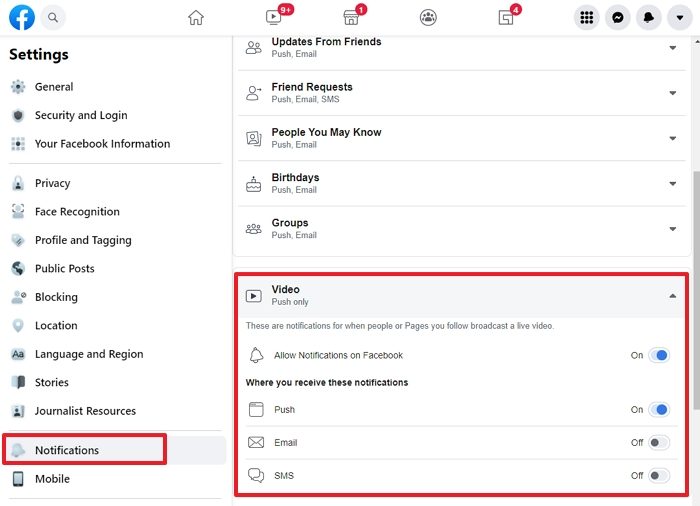Open the Pages feed icon with badge 4
Viewport: 700px width, 506px height.
tap(506, 17)
